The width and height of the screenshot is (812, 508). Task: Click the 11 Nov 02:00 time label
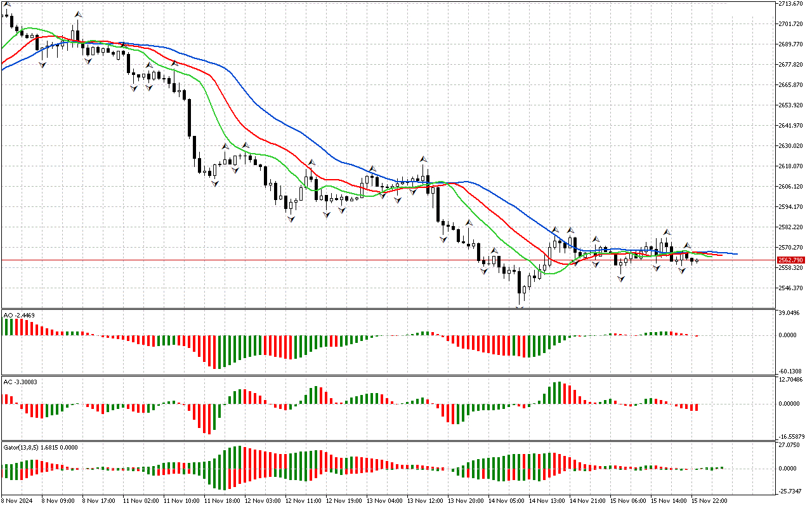[x=140, y=501]
